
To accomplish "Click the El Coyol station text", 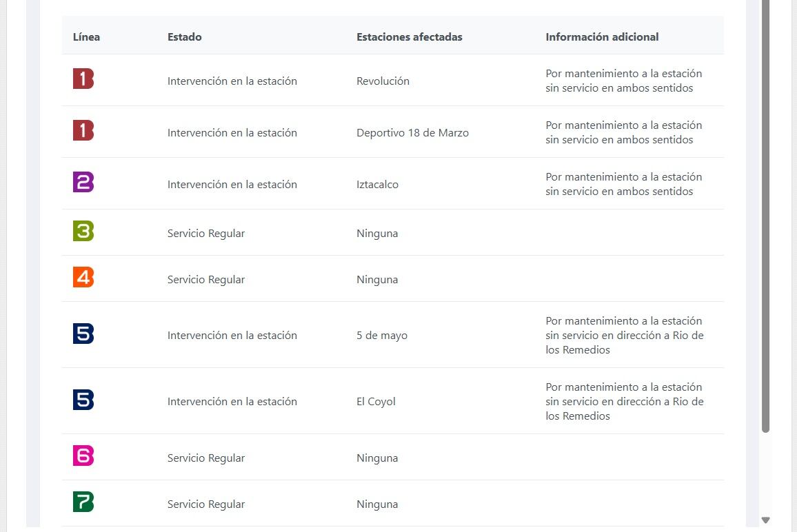I will (376, 402).
